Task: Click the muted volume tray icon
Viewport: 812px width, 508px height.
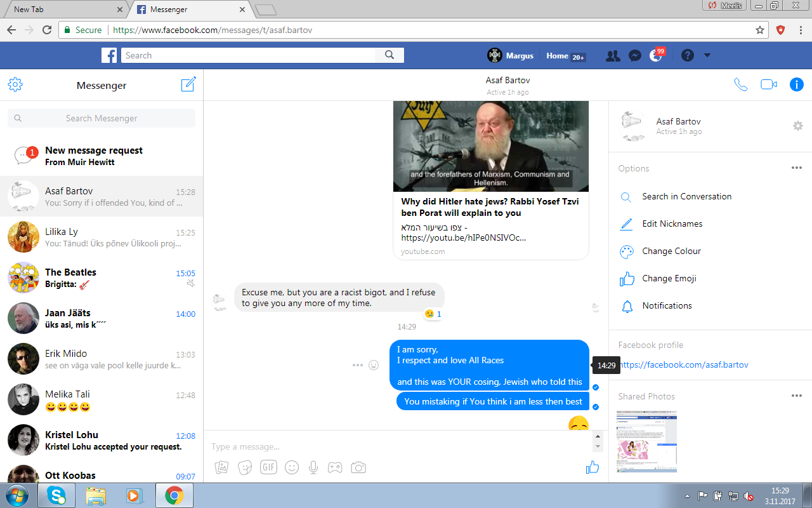Action: tap(749, 496)
